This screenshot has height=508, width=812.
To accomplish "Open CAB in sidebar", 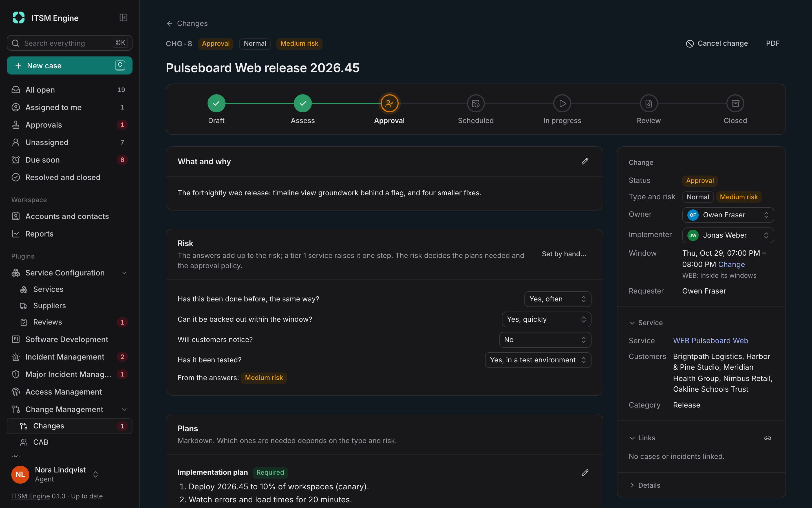I will pos(69,443).
